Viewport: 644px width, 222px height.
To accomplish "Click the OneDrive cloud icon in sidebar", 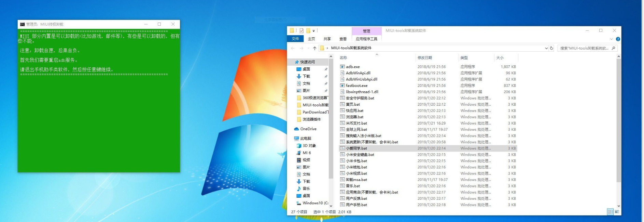I will click(x=296, y=129).
